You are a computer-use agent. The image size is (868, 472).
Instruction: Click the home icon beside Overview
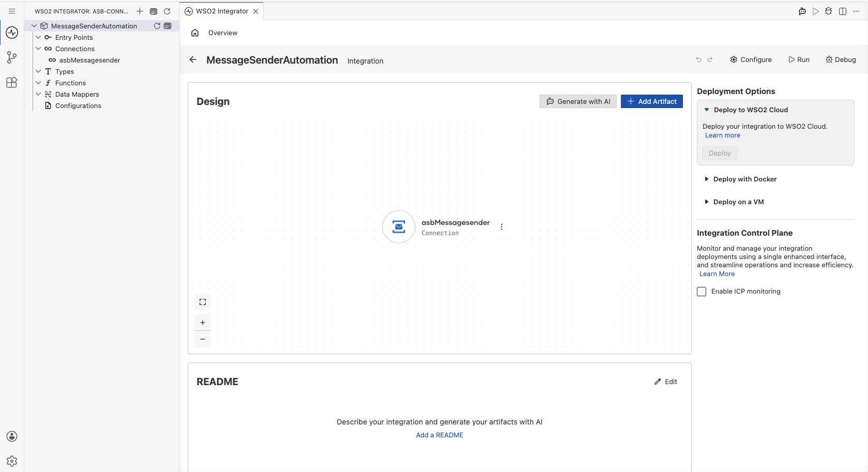click(195, 33)
